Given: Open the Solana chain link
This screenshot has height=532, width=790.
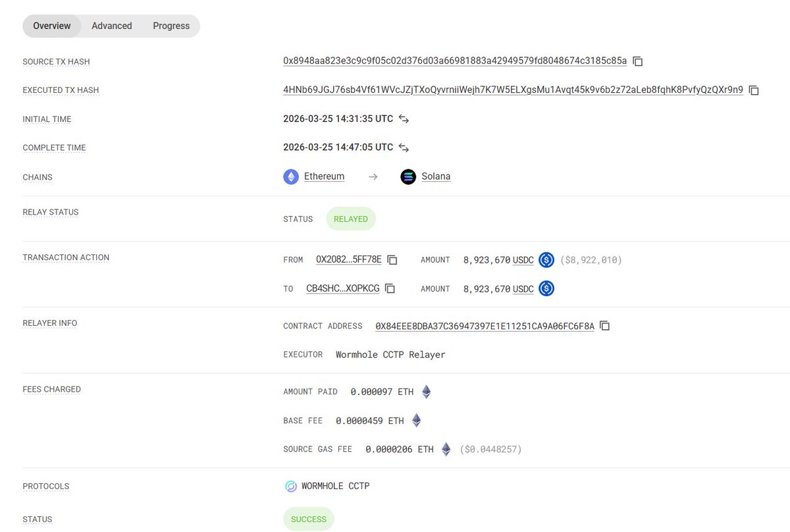Looking at the screenshot, I should click(436, 177).
